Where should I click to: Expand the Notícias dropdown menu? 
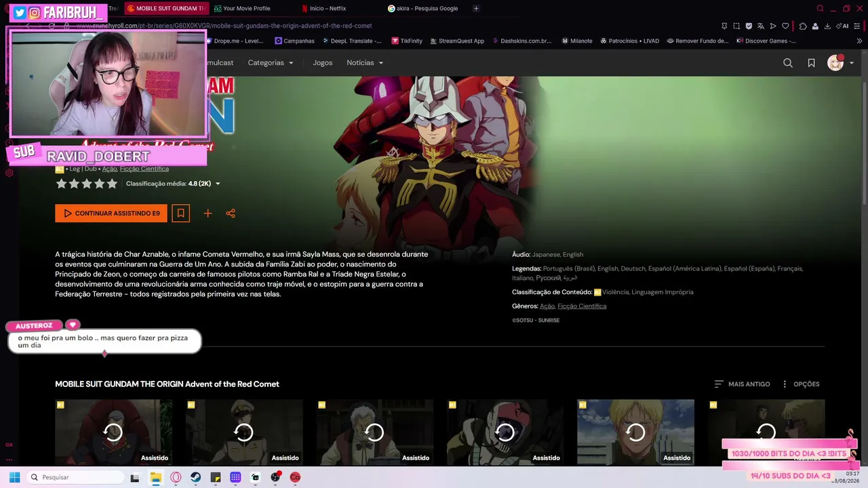point(365,62)
